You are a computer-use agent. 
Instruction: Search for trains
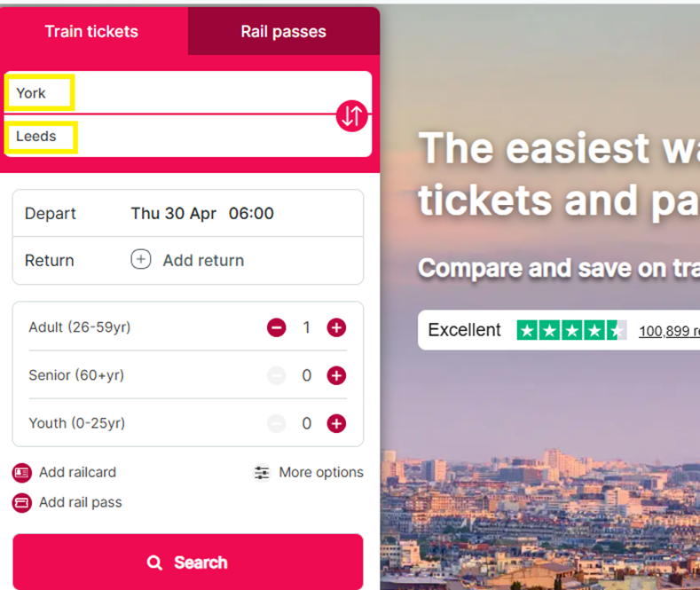point(187,562)
